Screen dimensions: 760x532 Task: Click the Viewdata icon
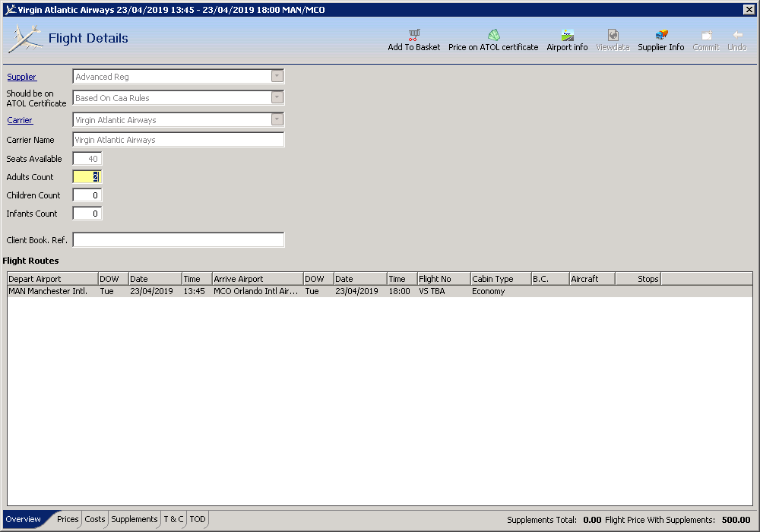[x=613, y=35]
